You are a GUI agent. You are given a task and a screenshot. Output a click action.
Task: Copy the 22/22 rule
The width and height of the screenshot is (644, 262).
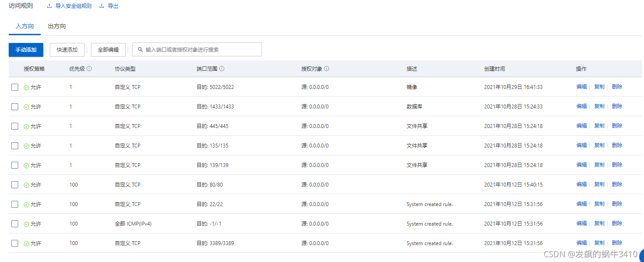[599, 204]
